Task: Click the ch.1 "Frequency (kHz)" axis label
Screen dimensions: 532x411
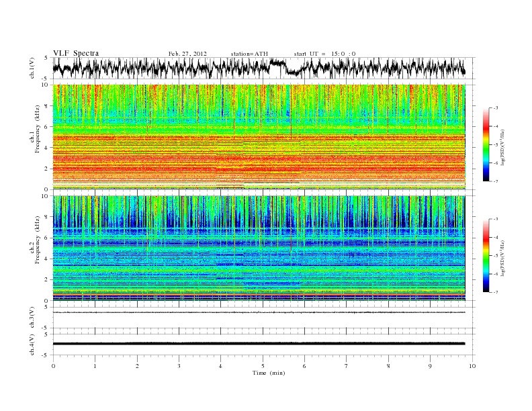Action: pos(38,129)
